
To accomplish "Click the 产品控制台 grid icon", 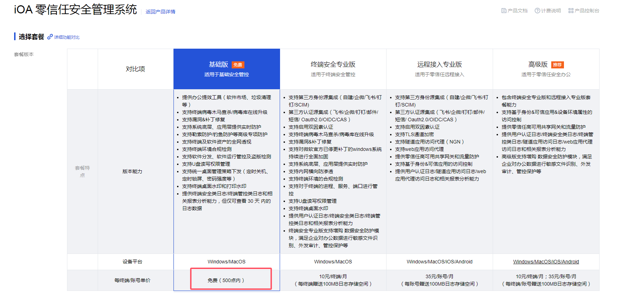I will [571, 11].
